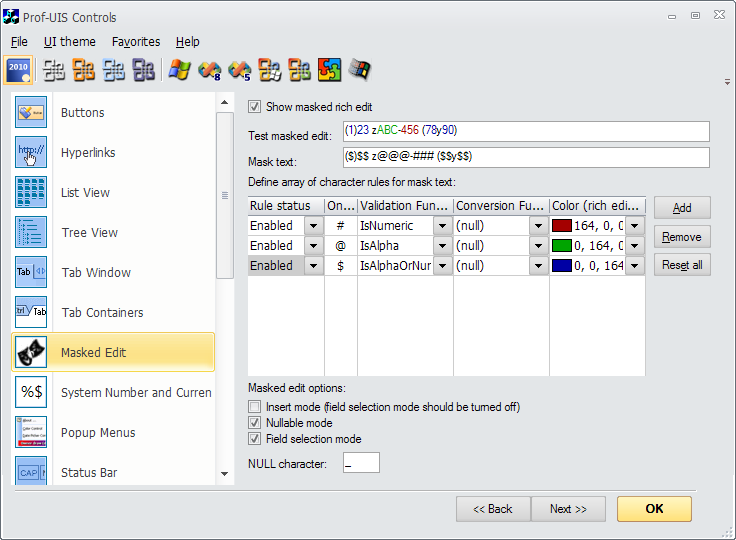Click the Prof-UIS Controls title bar app icon

(x=11, y=17)
